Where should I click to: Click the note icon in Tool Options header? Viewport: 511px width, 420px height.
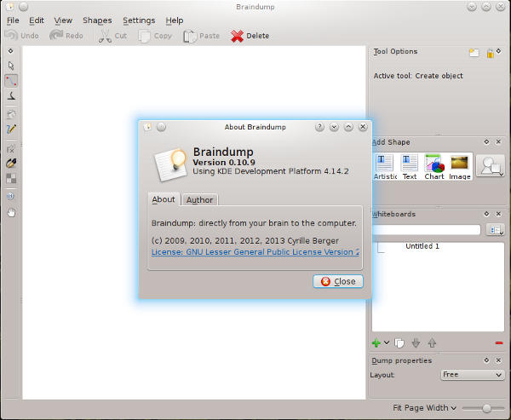pos(474,53)
